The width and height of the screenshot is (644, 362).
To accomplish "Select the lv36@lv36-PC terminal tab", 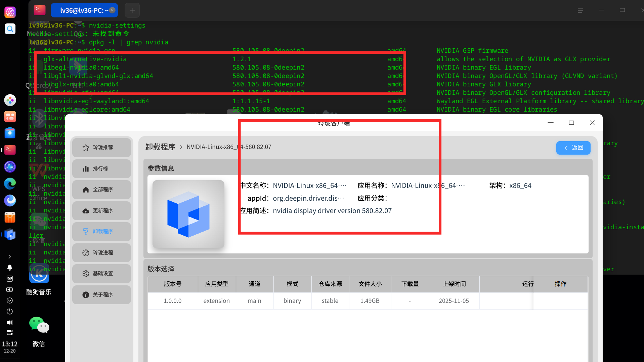I will tap(84, 10).
